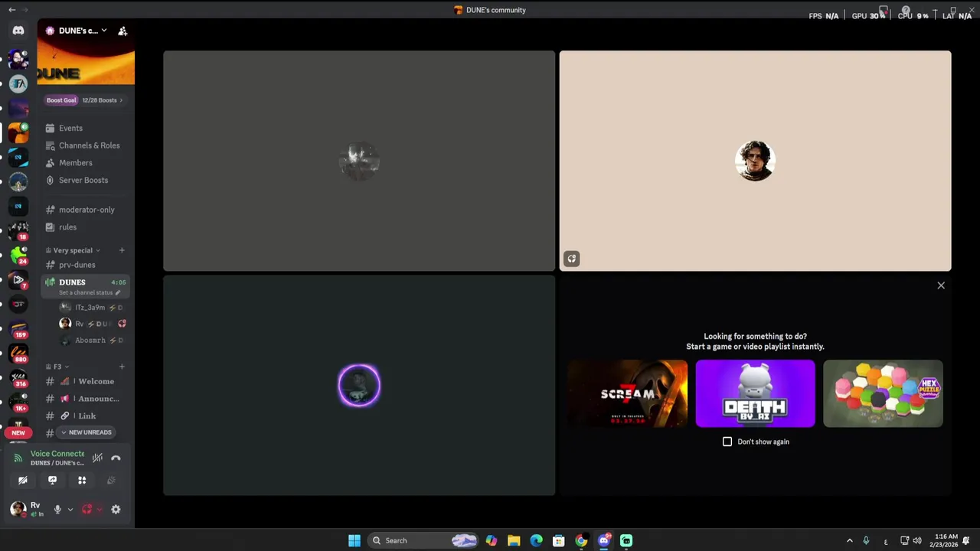Image resolution: width=980 pixels, height=551 pixels.
Task: Expand the 12/28 Boosts chevron
Action: (x=120, y=100)
